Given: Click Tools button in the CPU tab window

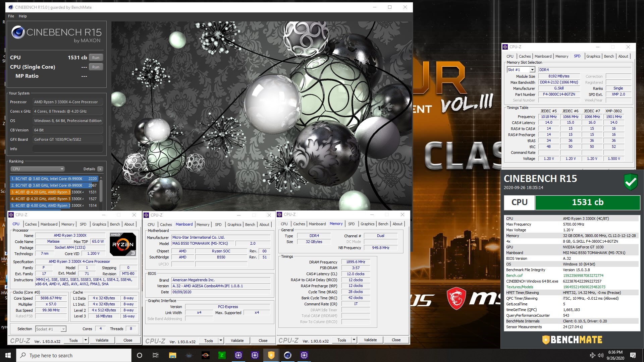Looking at the screenshot, I should (73, 340).
